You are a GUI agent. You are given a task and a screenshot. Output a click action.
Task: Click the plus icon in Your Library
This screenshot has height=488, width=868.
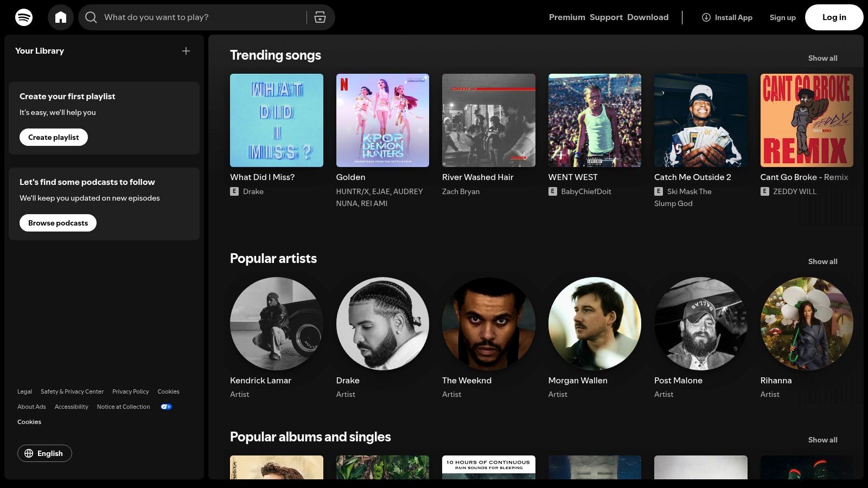click(186, 51)
